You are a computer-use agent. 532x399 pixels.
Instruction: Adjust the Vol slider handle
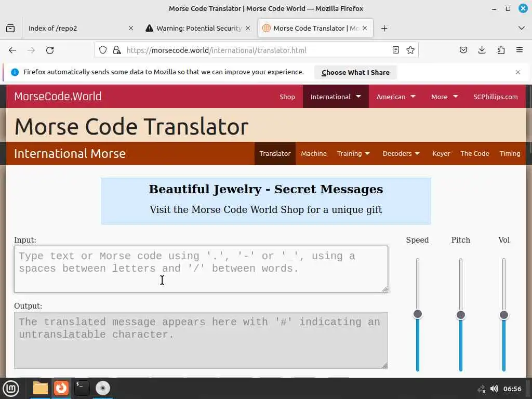tap(504, 315)
